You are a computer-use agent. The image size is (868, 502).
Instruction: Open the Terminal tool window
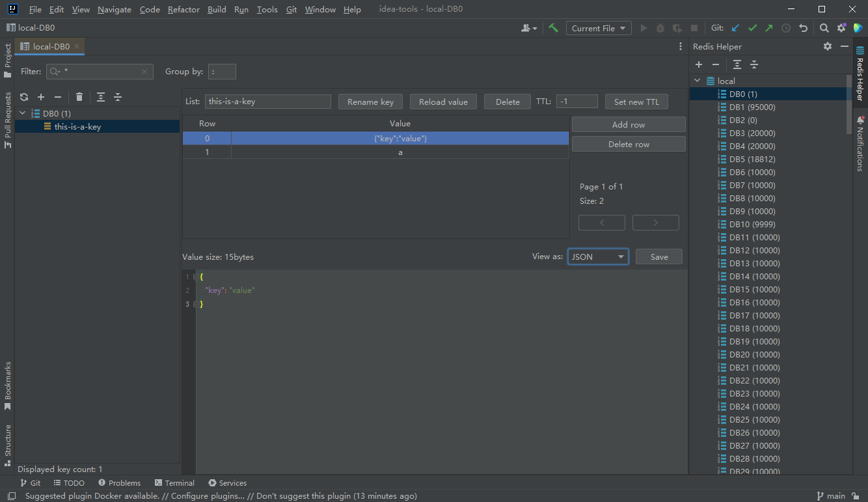point(175,483)
